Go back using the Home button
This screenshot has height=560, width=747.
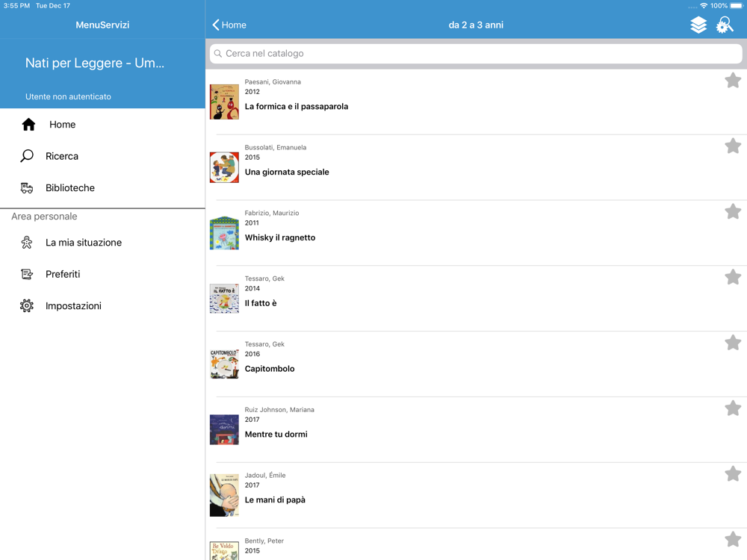click(x=229, y=25)
